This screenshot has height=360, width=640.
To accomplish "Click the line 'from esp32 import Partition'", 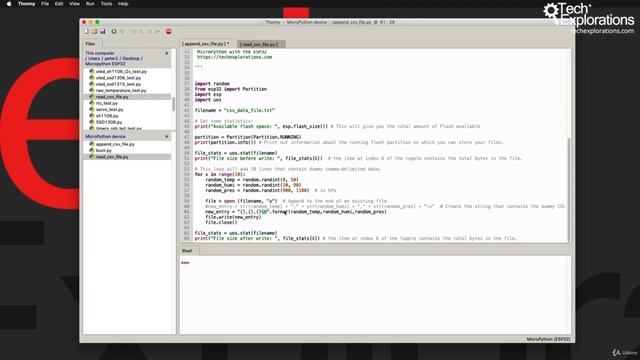I will [231, 89].
